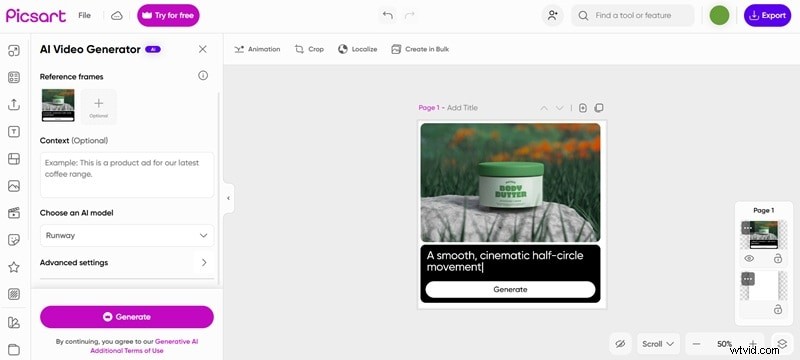Open the green profile avatar
800x360 pixels.
click(x=719, y=15)
